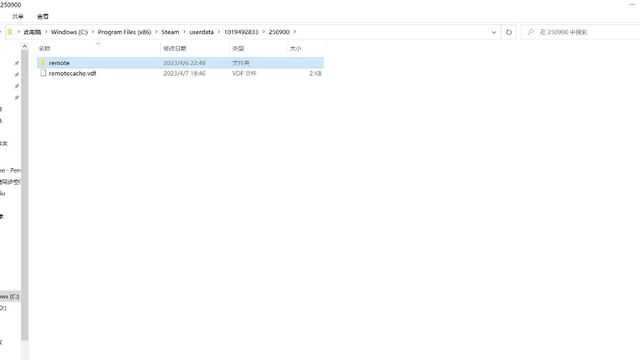Click the date 2023/4/7 18:46
The image size is (640, 360).
pyautogui.click(x=184, y=73)
